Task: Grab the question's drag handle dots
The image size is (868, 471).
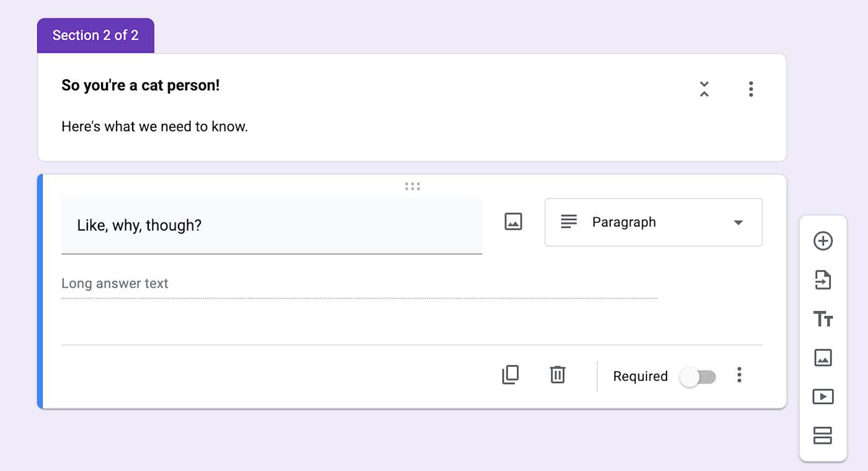Action: point(412,186)
